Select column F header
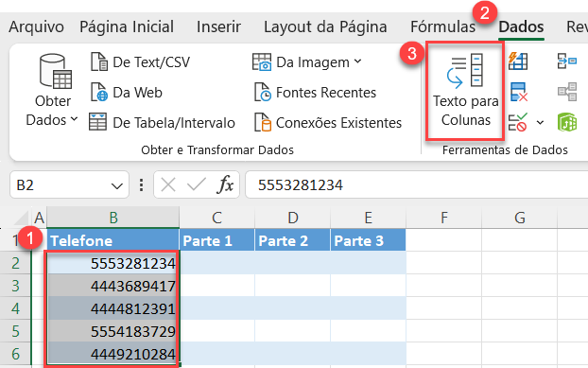This screenshot has height=368, width=588. [x=444, y=218]
